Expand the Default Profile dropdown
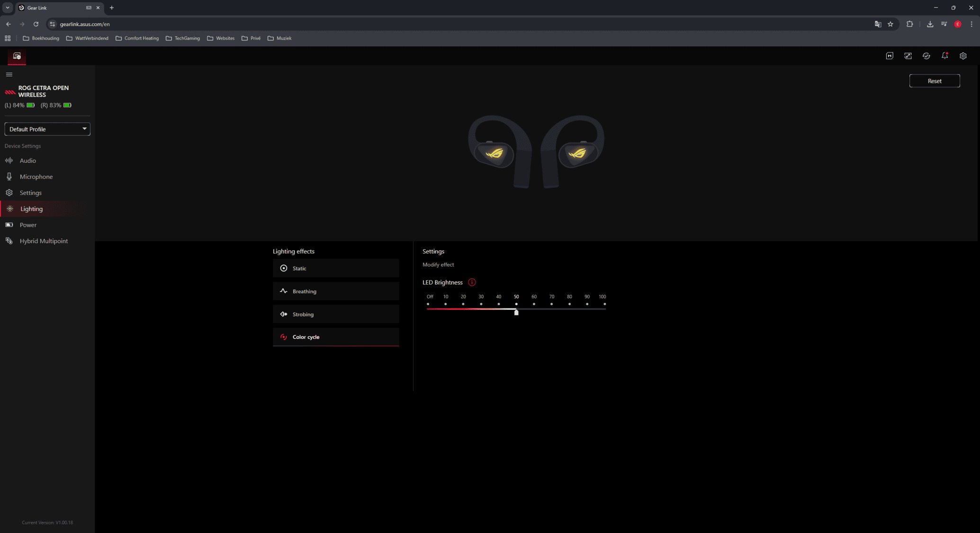This screenshot has width=980, height=533. (x=47, y=129)
